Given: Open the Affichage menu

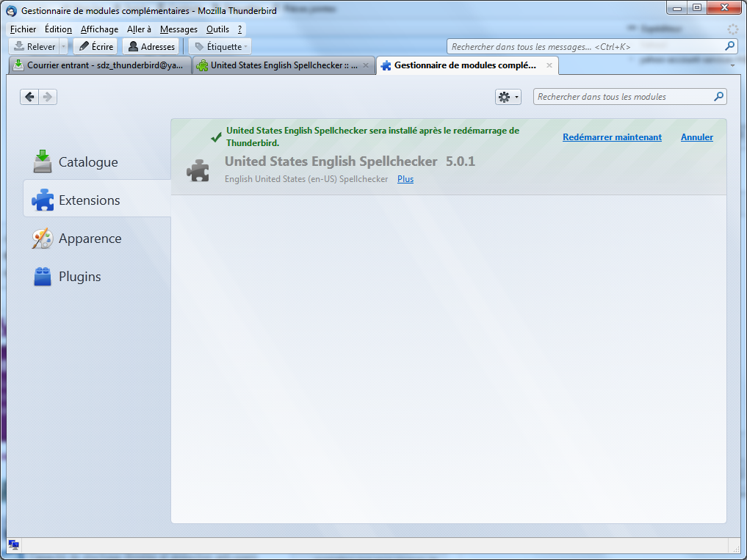Looking at the screenshot, I should click(99, 29).
